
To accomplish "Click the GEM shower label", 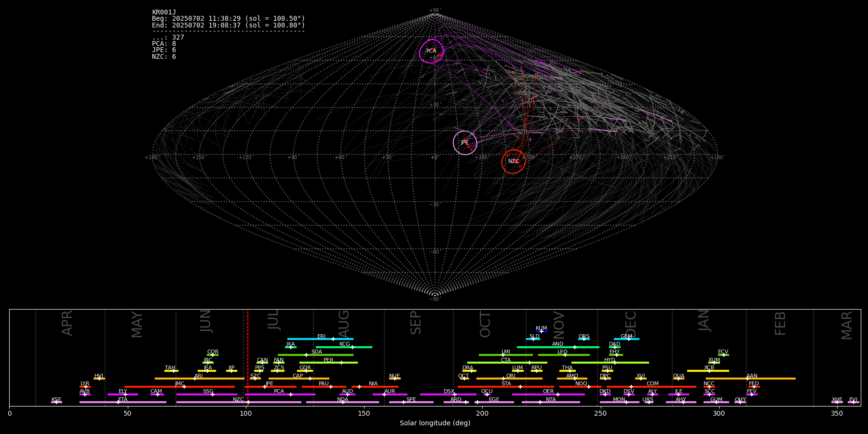I will point(626,337).
